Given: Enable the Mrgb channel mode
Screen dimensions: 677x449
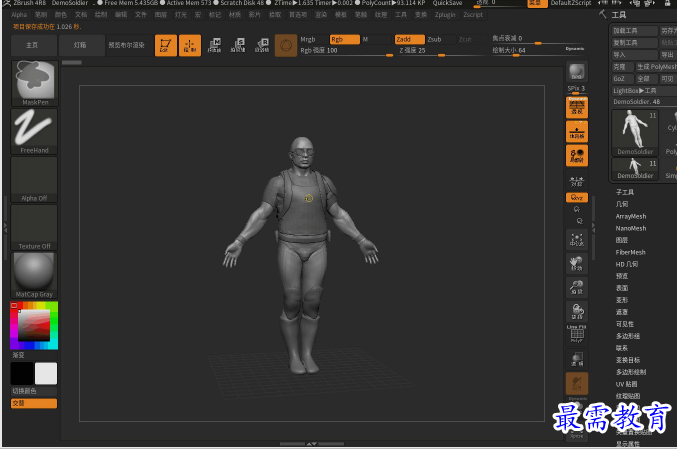Looking at the screenshot, I should point(313,39).
